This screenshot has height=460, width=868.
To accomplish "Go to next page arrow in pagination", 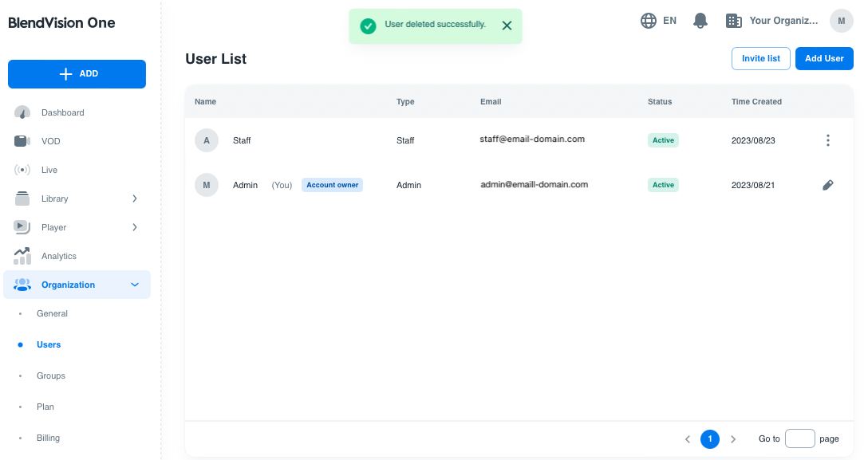I will click(x=733, y=439).
